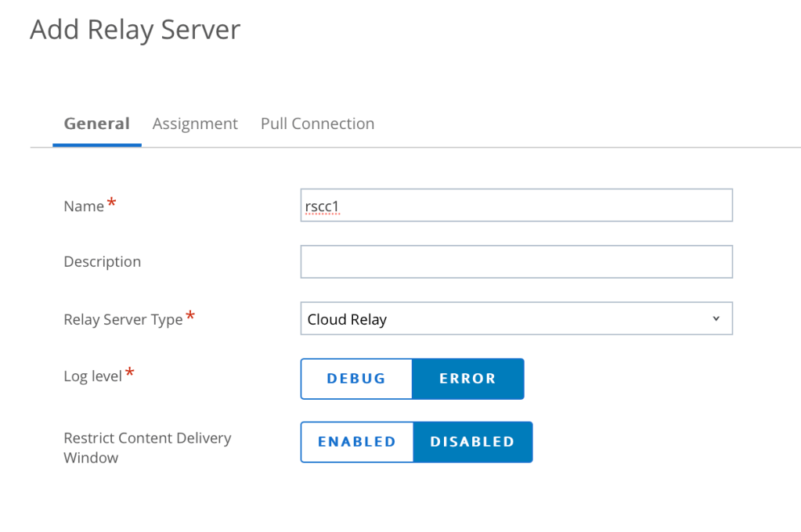Click the required asterisk beside Relay Server Type
This screenshot has width=801, height=532.
tap(190, 317)
